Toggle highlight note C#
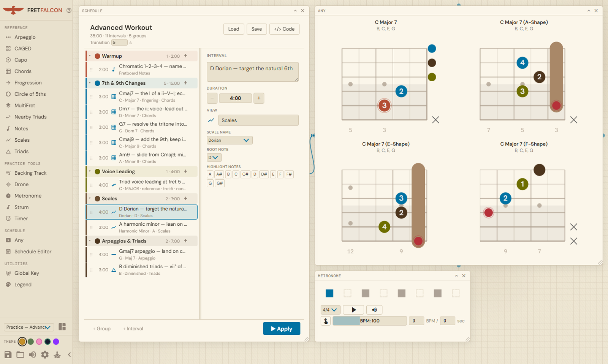The height and width of the screenshot is (364, 608). (x=245, y=174)
